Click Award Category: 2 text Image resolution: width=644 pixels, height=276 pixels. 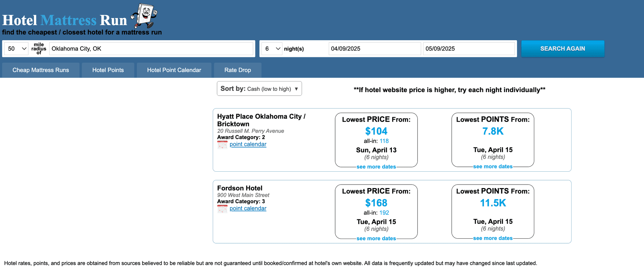coord(241,137)
